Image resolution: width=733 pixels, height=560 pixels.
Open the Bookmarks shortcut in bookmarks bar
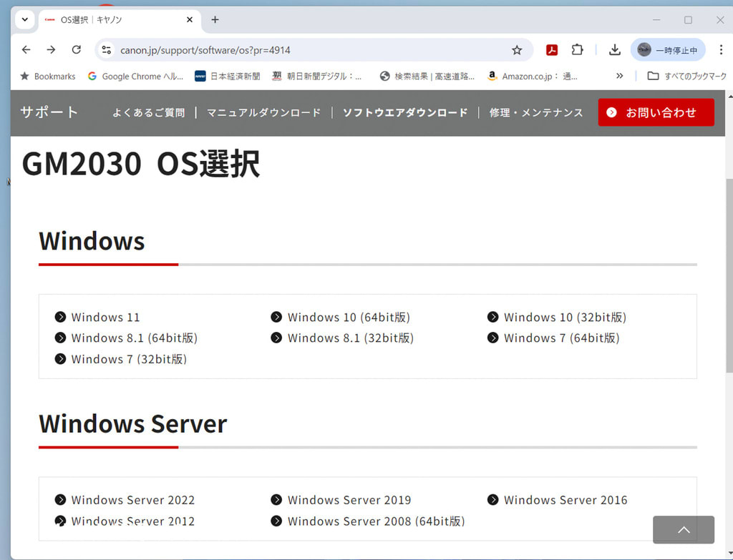(x=48, y=76)
